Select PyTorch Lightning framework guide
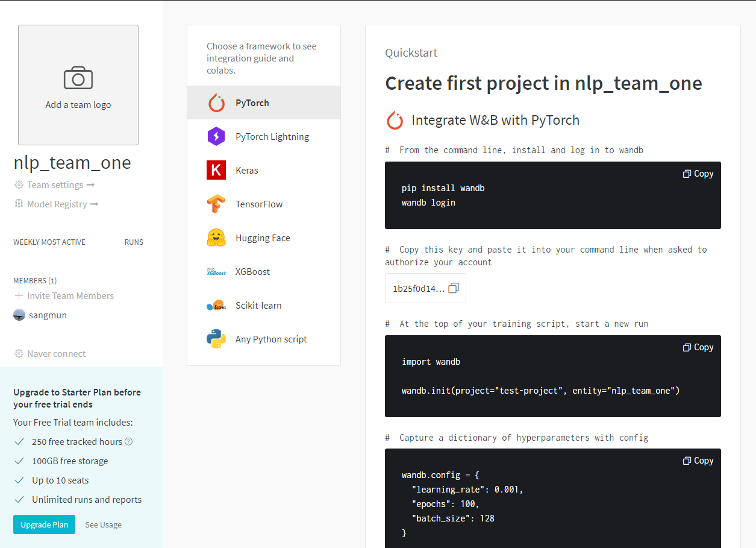This screenshot has width=756, height=548. pyautogui.click(x=264, y=137)
